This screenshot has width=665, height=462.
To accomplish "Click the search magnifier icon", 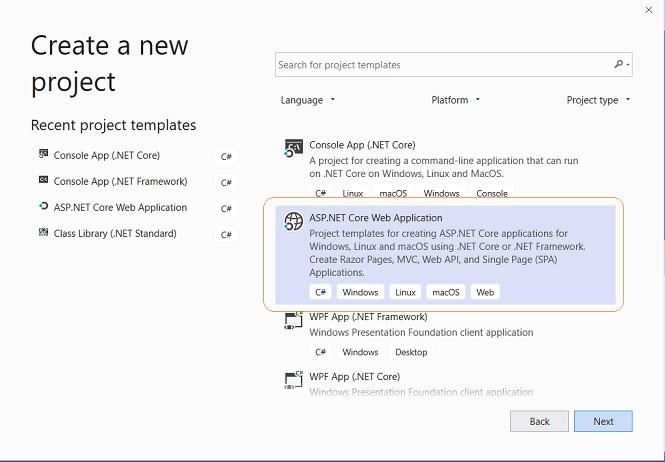I will 619,64.
